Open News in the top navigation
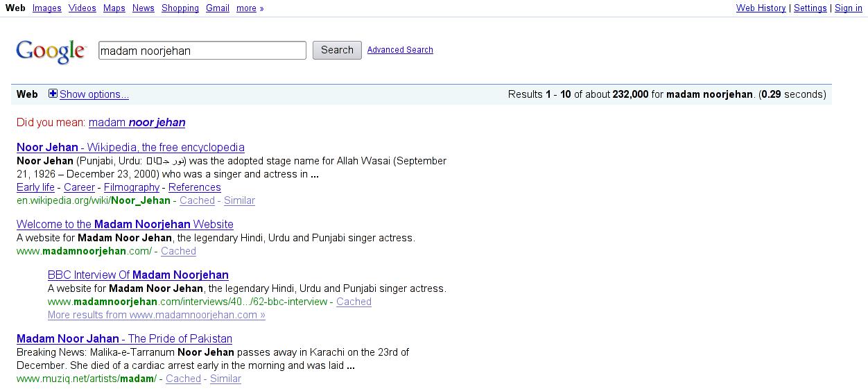 tap(144, 8)
